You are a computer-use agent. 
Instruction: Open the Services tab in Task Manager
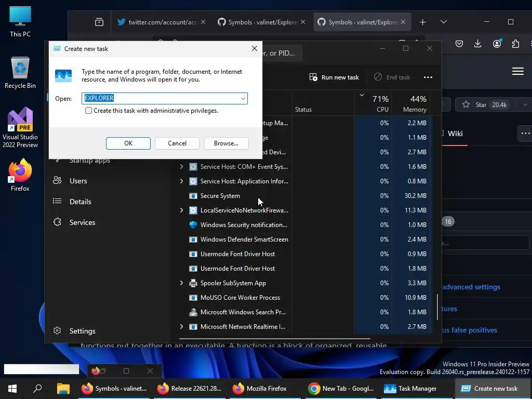tap(83, 222)
